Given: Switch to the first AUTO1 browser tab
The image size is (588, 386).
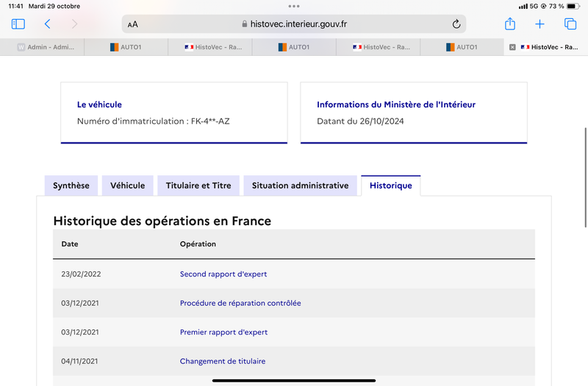Looking at the screenshot, I should pyautogui.click(x=126, y=47).
